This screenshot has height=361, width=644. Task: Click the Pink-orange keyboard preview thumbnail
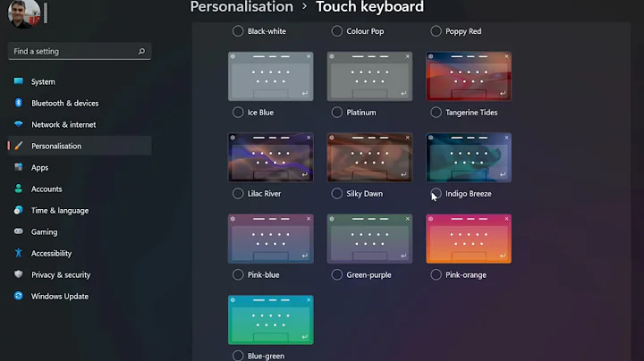pyautogui.click(x=469, y=239)
